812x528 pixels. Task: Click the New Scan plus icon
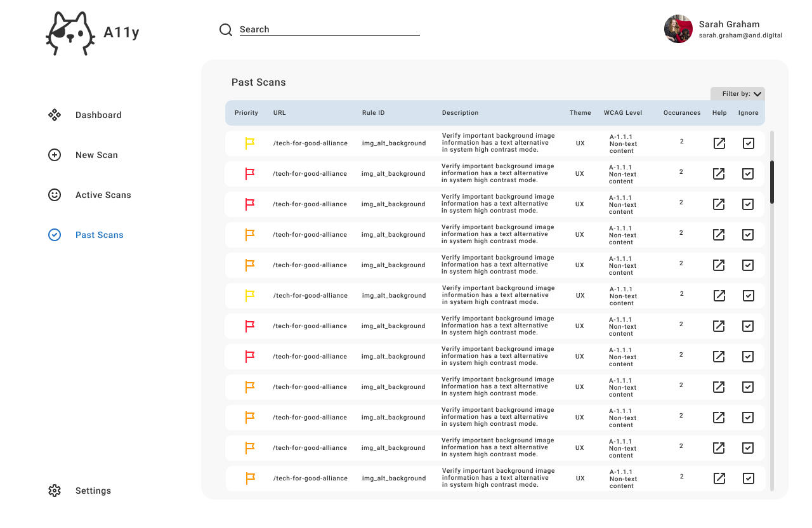[55, 155]
